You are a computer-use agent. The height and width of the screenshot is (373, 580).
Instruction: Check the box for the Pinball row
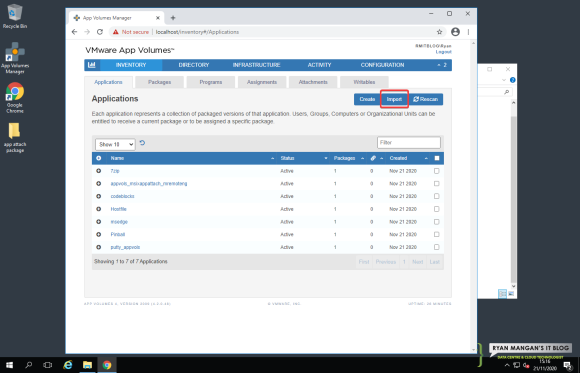pyautogui.click(x=437, y=234)
